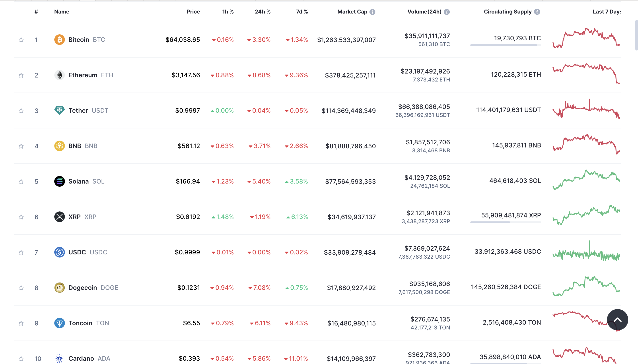638x364 pixels.
Task: Favorite Toncoin with its star icon
Action: point(21,323)
